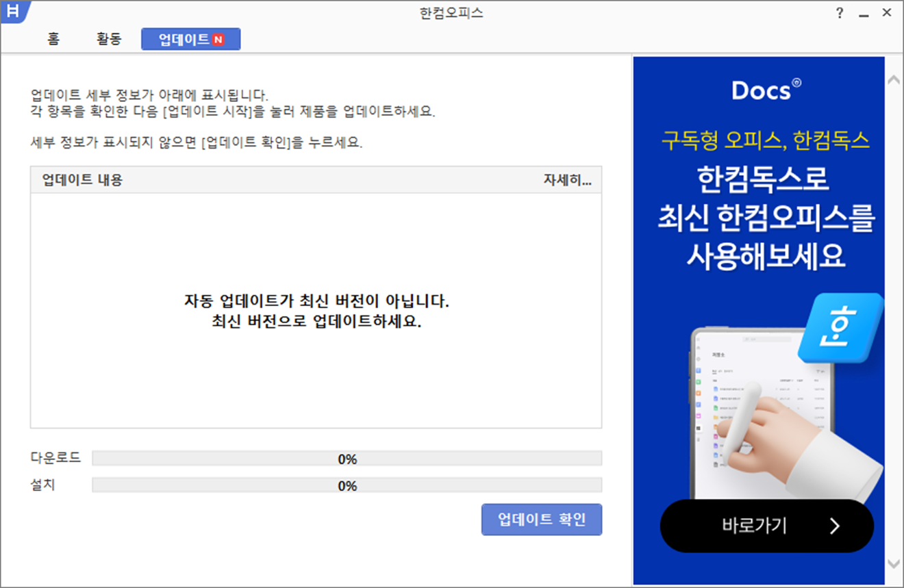Click the 업데이트 확인 button

click(542, 520)
